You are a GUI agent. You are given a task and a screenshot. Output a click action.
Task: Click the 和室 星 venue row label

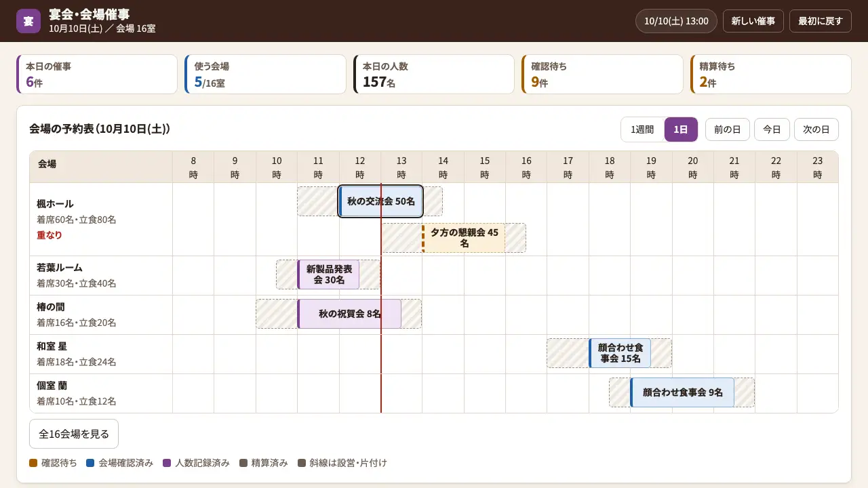[x=52, y=346]
